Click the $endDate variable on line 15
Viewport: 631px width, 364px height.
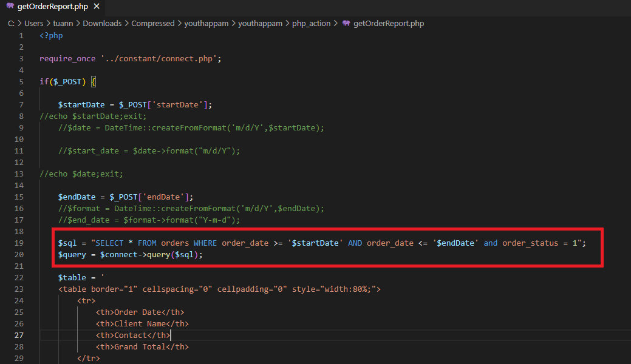point(77,197)
